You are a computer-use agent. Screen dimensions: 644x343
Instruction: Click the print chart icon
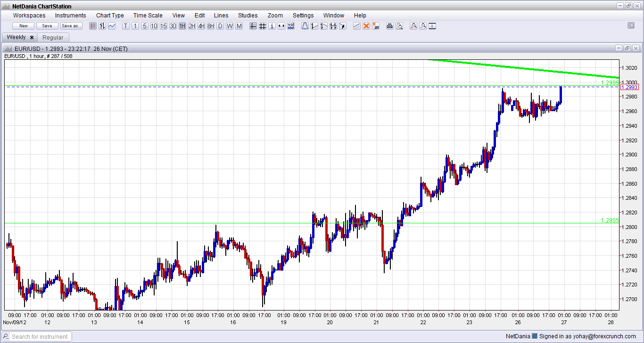[x=390, y=26]
